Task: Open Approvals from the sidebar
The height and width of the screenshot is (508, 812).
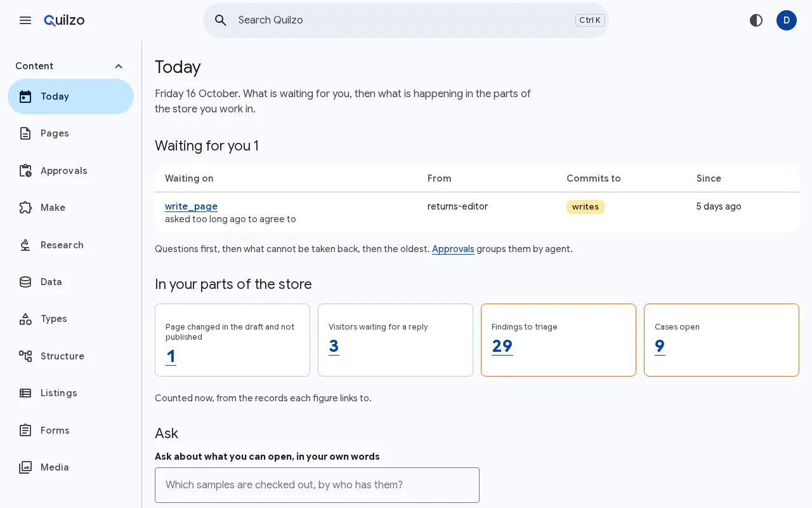Action: tap(70, 171)
